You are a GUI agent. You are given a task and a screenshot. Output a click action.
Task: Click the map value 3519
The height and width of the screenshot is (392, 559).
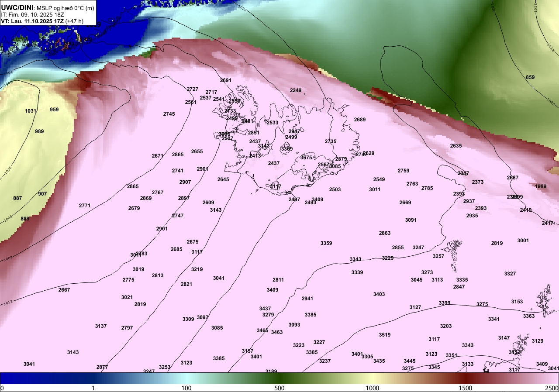(x=385, y=335)
